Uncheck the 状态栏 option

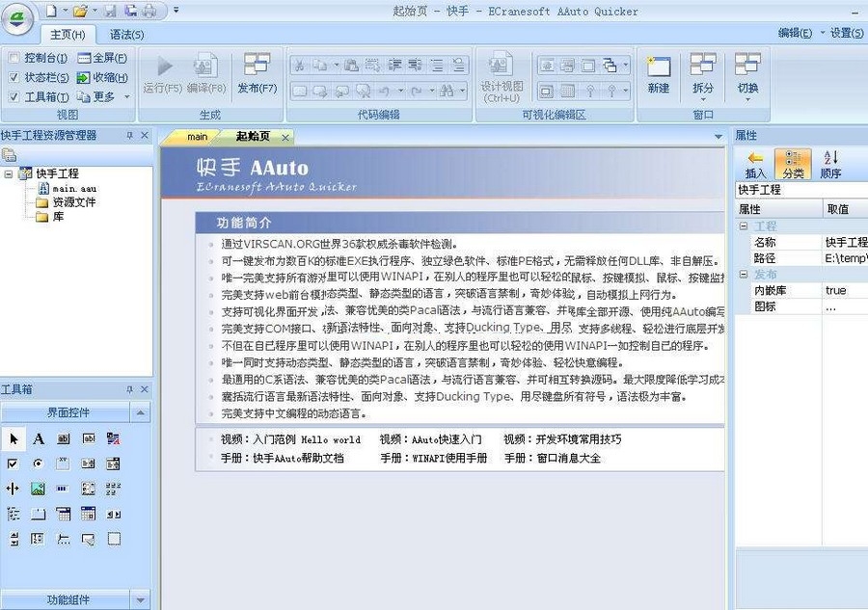(x=15, y=75)
